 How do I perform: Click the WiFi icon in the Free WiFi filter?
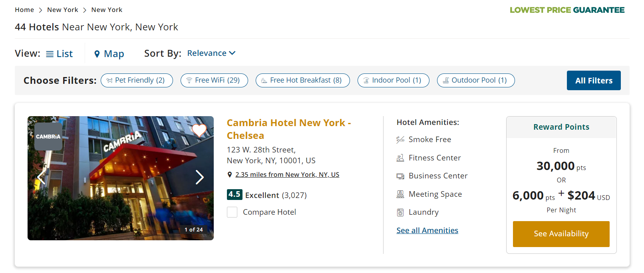click(x=189, y=80)
